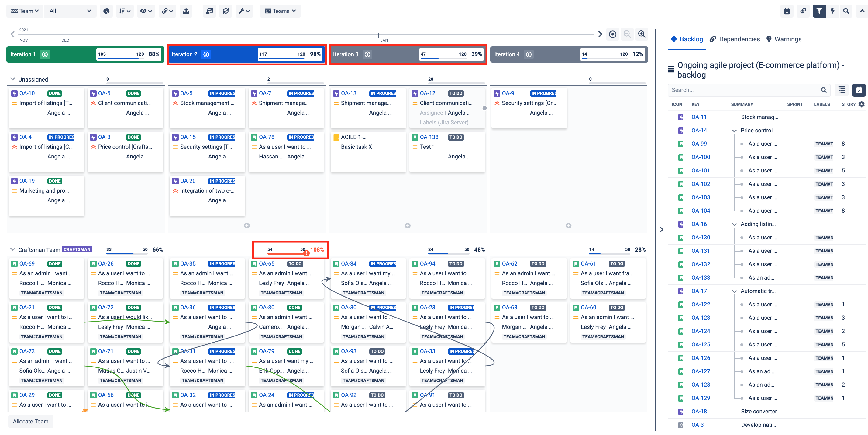The width and height of the screenshot is (868, 435).
Task: Toggle the list view icon in the backlog panel
Action: click(842, 90)
